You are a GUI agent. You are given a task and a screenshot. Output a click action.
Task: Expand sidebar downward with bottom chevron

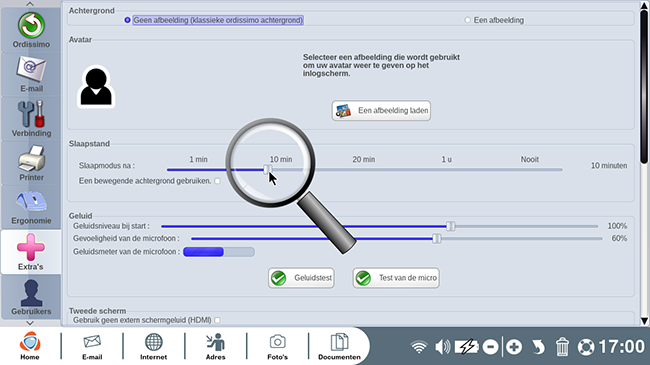click(30, 323)
